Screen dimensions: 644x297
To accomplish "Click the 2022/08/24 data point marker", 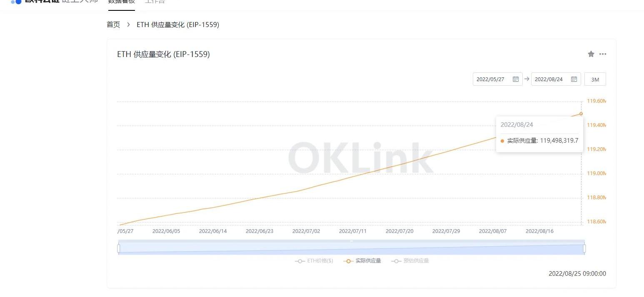I will pos(581,114).
